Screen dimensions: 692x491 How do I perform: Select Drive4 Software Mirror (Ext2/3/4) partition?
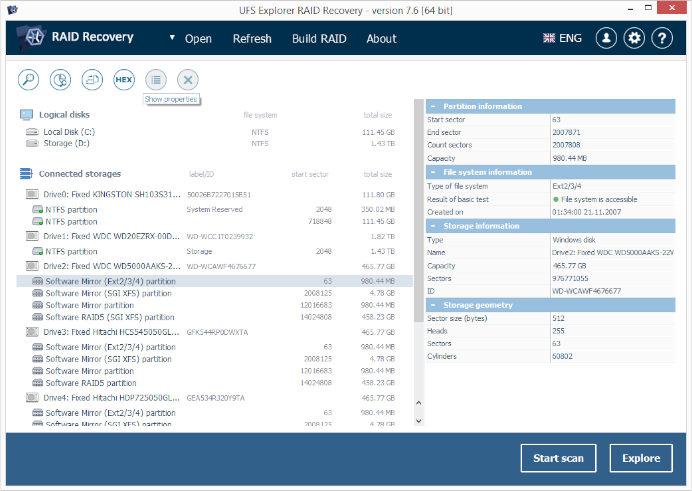[x=214, y=412]
